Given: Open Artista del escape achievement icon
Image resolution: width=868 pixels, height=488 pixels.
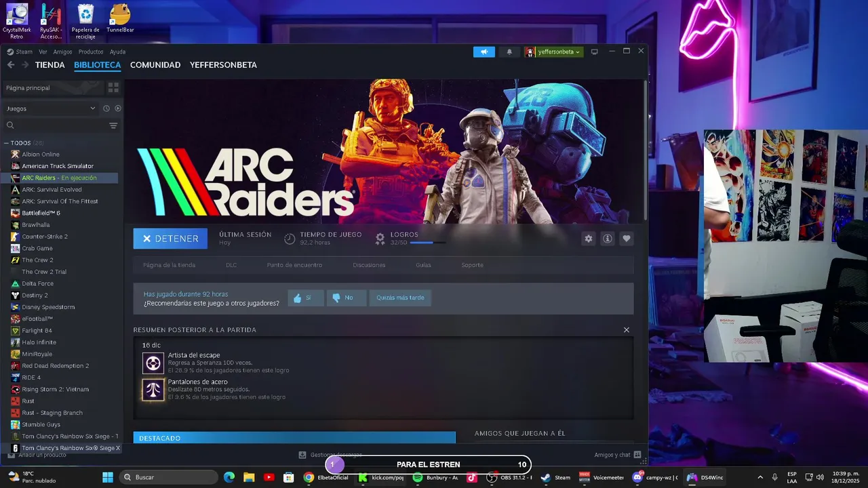Looking at the screenshot, I should (153, 363).
